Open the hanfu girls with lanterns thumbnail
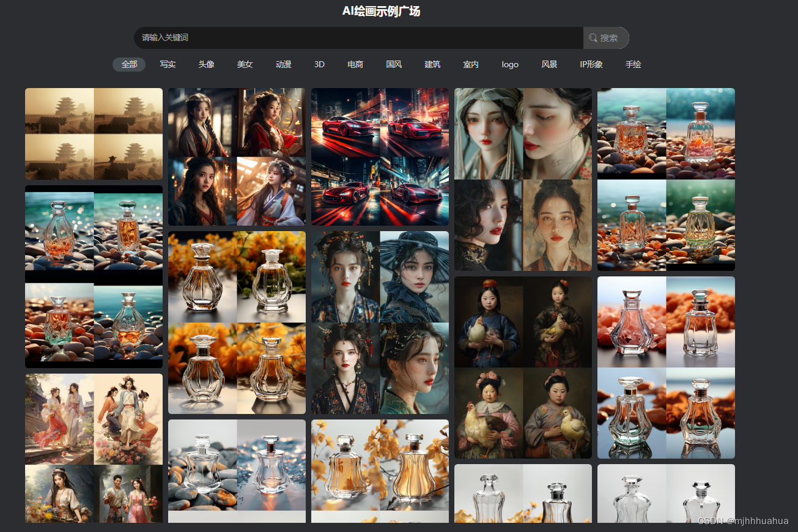The height and width of the screenshot is (532, 798). tap(237, 157)
